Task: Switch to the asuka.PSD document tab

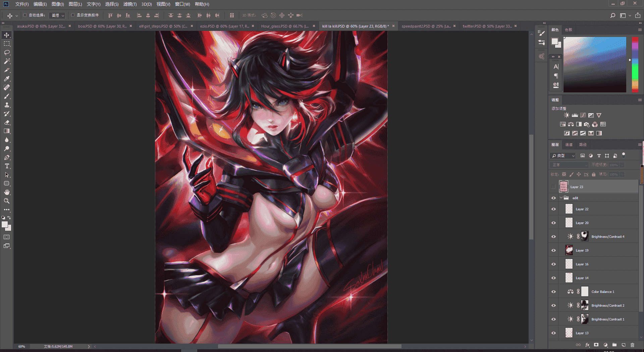Action: pos(41,26)
